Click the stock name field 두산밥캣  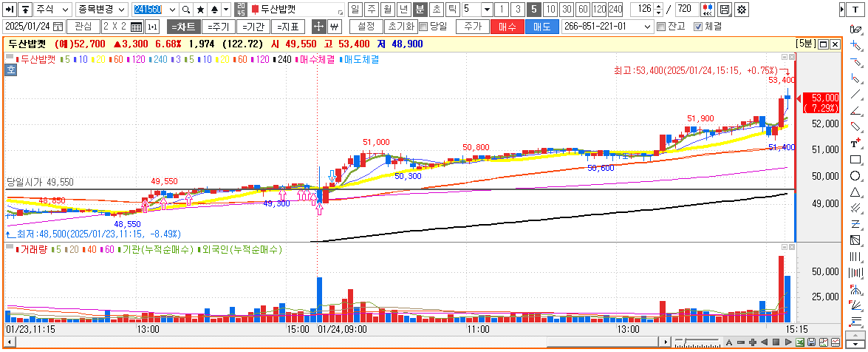point(298,10)
